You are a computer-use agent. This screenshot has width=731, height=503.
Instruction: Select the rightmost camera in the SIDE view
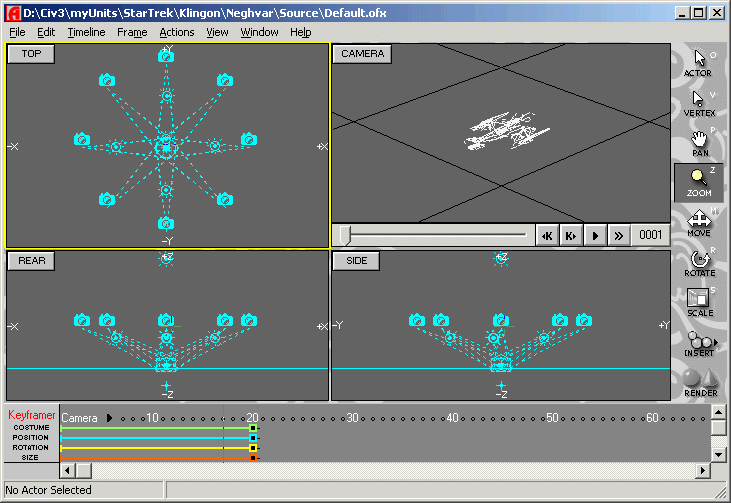click(584, 320)
